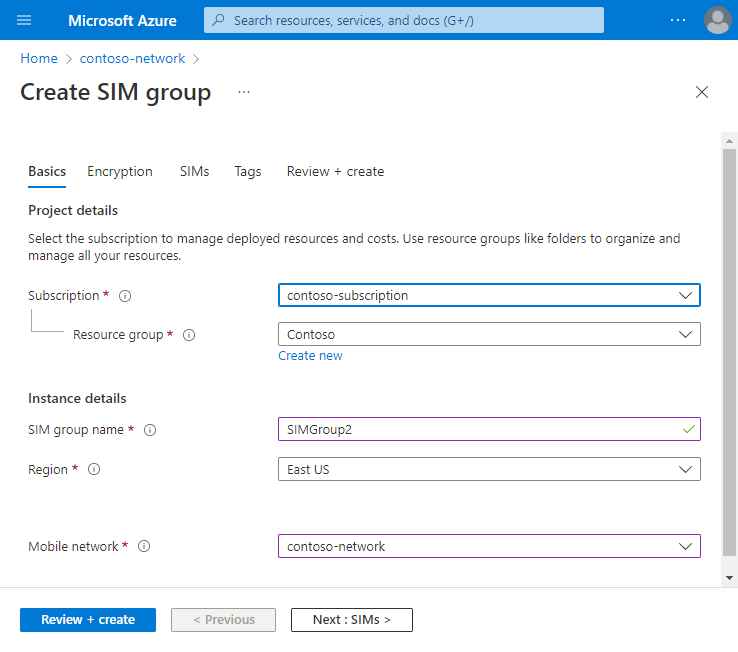Open the ellipsis next to Create SIM group
The image size is (738, 652).
[244, 93]
